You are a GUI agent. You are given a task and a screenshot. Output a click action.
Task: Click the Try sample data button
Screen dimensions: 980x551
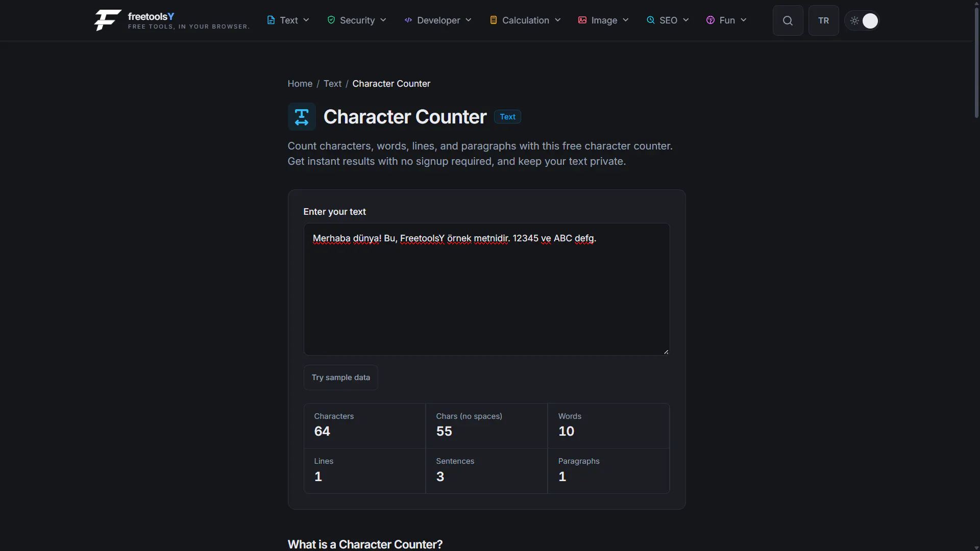click(341, 378)
